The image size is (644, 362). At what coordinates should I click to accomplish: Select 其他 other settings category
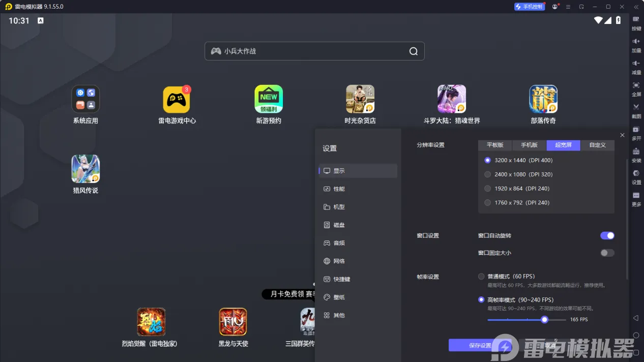(x=358, y=315)
